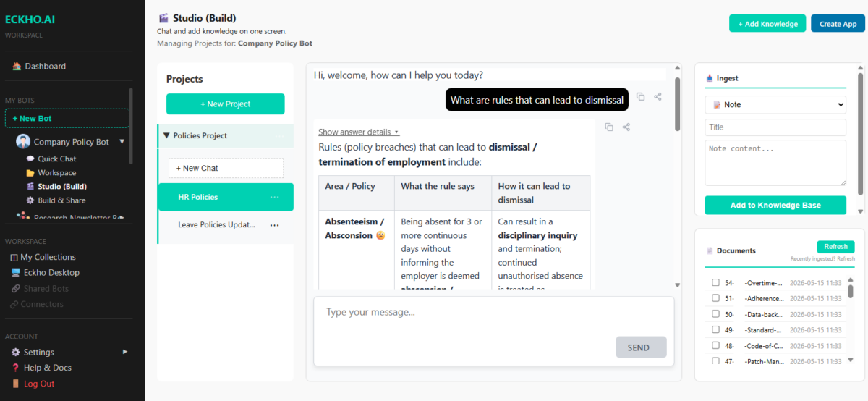Open My Collections in the sidebar
This screenshot has width=868, height=401.
pos(43,257)
